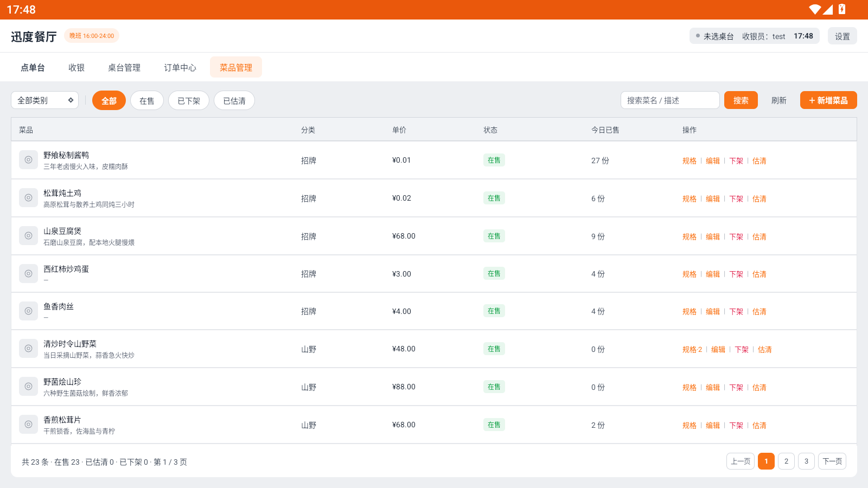Click 编辑 for 鱼香肉丝
Viewport: 868px width, 488px height.
click(713, 312)
